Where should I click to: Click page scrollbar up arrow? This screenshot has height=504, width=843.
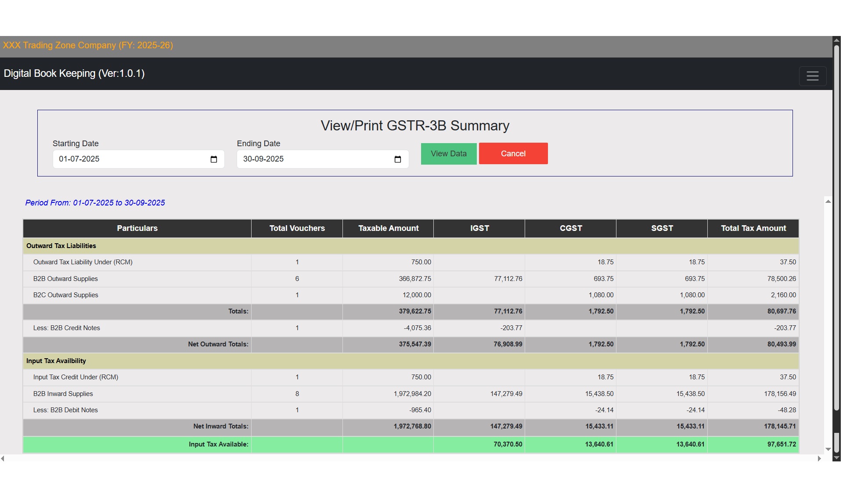(x=837, y=40)
